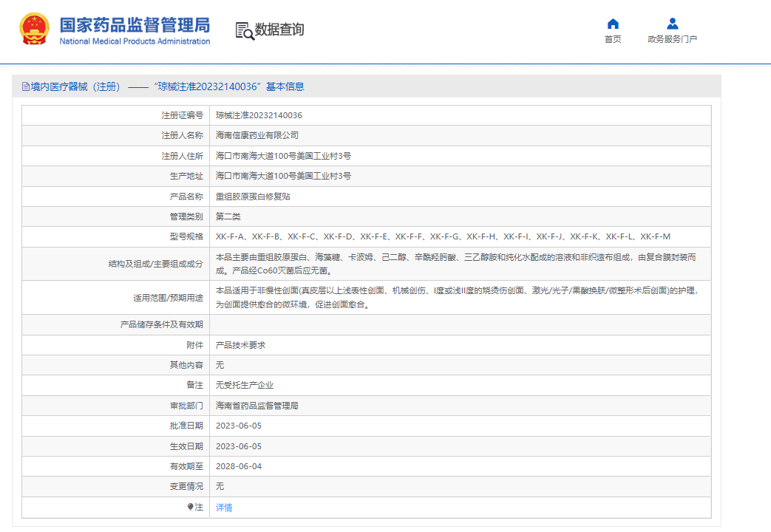Screen dimensions: 771x532
Task: Click the 批准日期 value 2023-06-05
Action: pyautogui.click(x=239, y=426)
